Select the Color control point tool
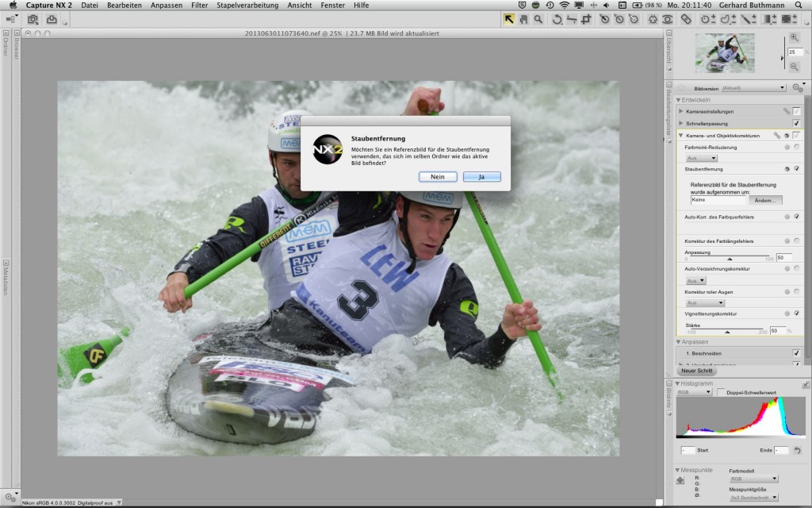Image resolution: width=812 pixels, height=508 pixels. [653, 19]
